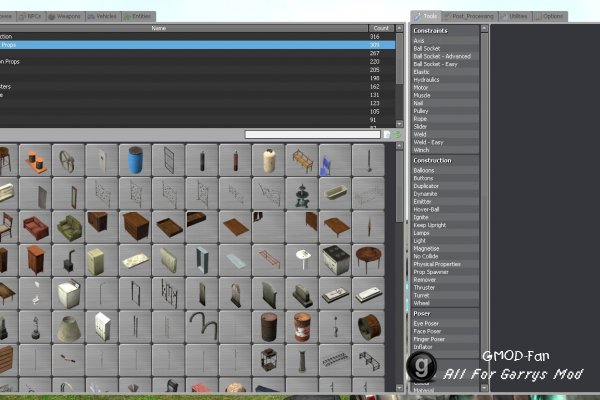Screen dimensions: 600x400
Task: Switch to the Utilities tab
Action: coord(515,16)
